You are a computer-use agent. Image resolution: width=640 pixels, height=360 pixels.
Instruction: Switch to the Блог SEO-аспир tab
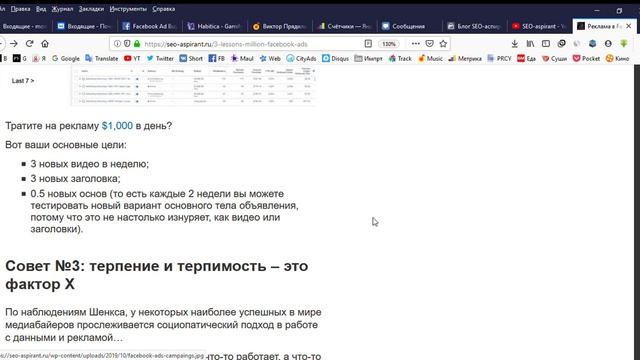474,26
